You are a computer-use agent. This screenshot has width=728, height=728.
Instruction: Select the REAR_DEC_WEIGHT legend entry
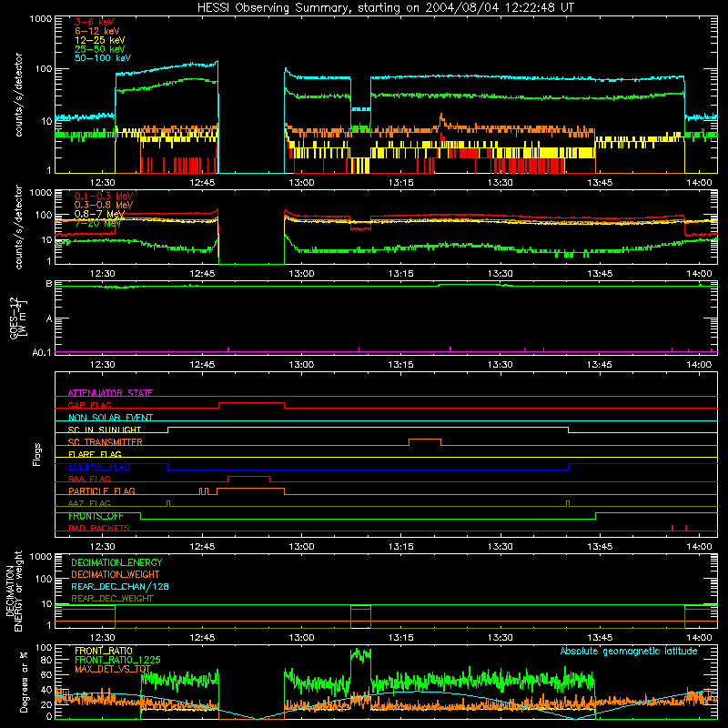point(112,599)
